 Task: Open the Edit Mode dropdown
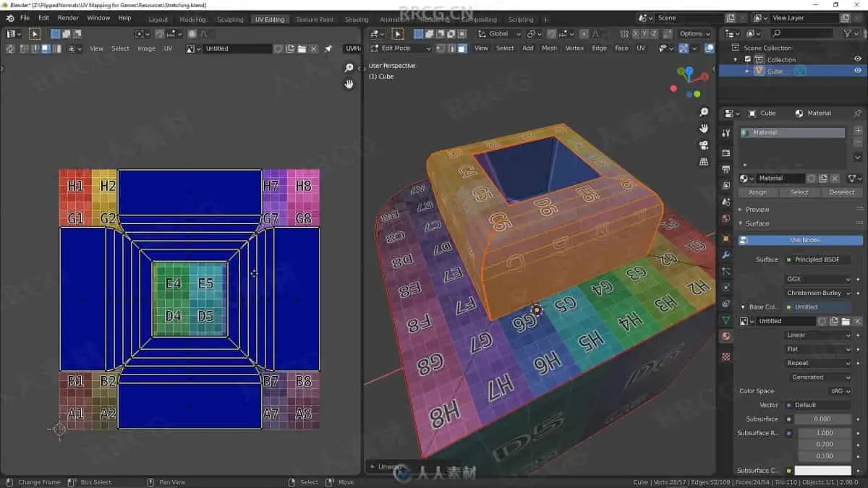(400, 48)
